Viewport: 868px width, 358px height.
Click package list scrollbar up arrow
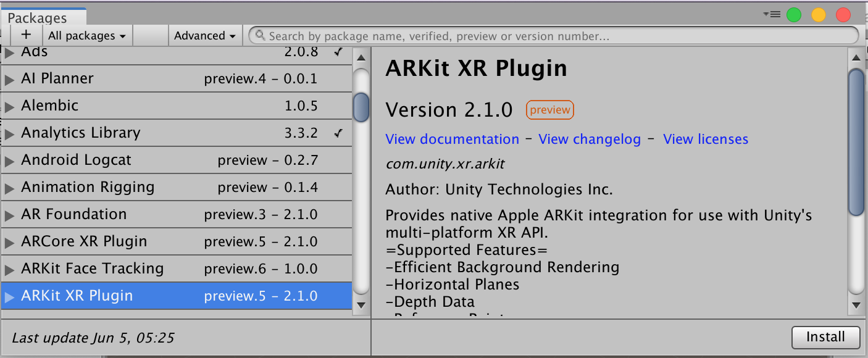pyautogui.click(x=361, y=59)
